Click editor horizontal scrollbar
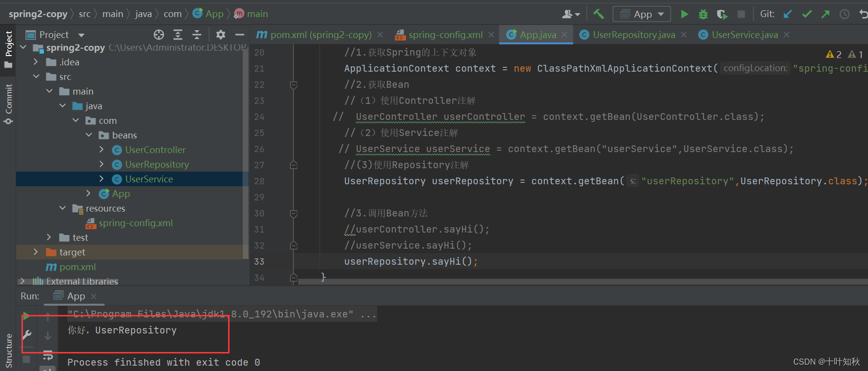The height and width of the screenshot is (371, 868). [582, 282]
